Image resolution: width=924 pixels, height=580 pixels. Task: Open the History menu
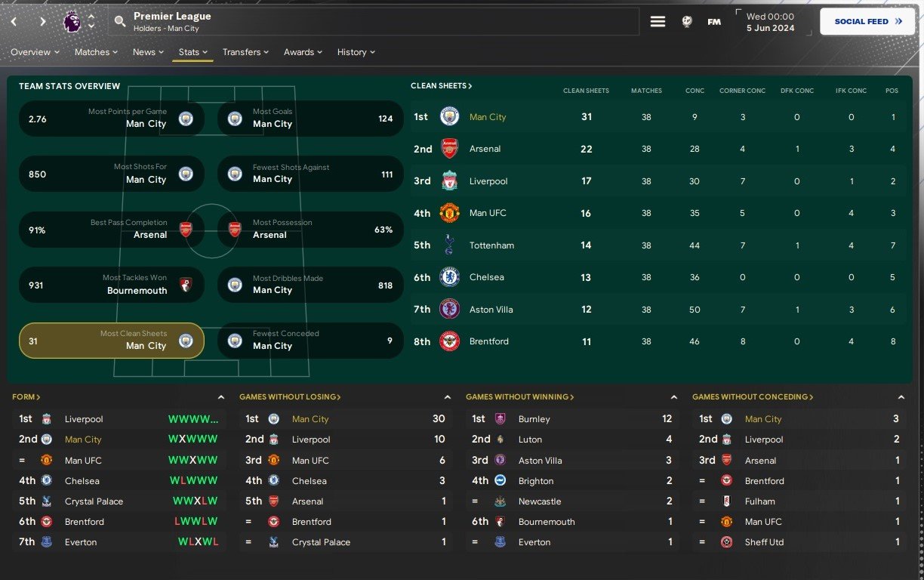[356, 52]
